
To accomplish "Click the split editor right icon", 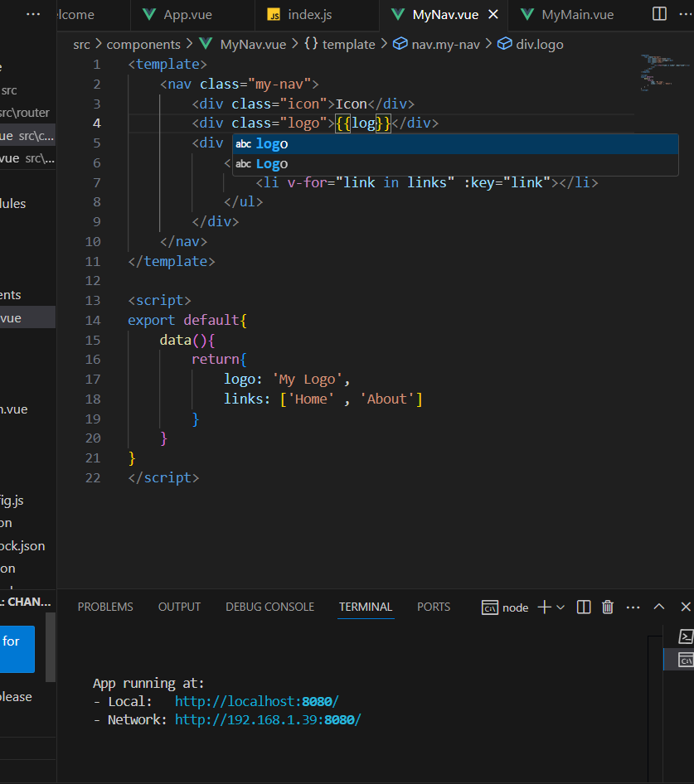I will pyautogui.click(x=659, y=14).
